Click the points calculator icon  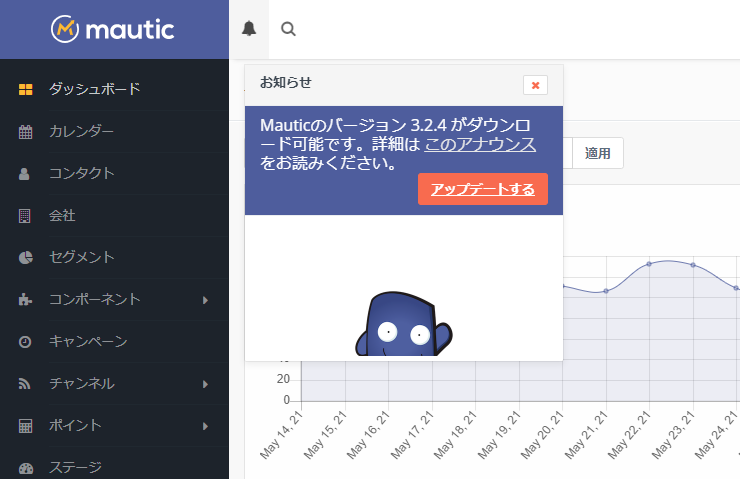26,425
